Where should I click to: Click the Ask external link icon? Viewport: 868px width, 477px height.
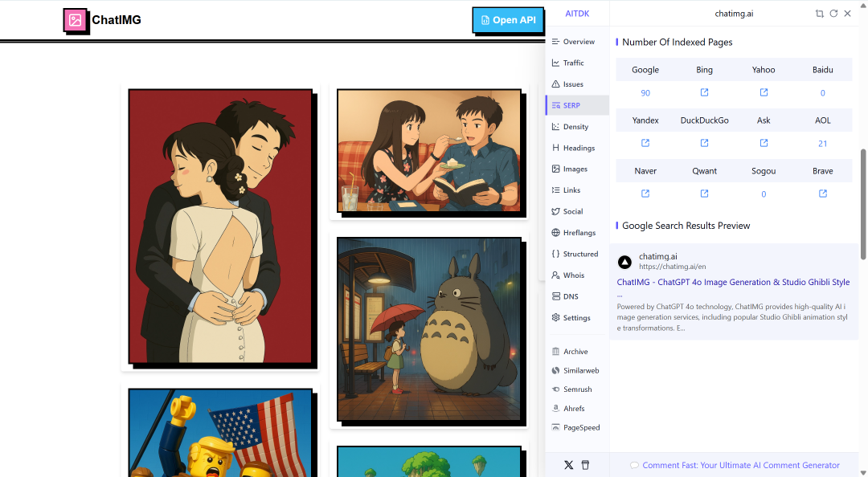(764, 143)
